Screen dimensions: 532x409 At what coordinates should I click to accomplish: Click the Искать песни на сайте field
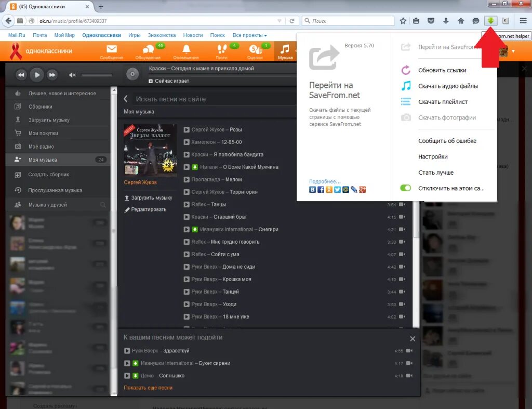pos(214,99)
